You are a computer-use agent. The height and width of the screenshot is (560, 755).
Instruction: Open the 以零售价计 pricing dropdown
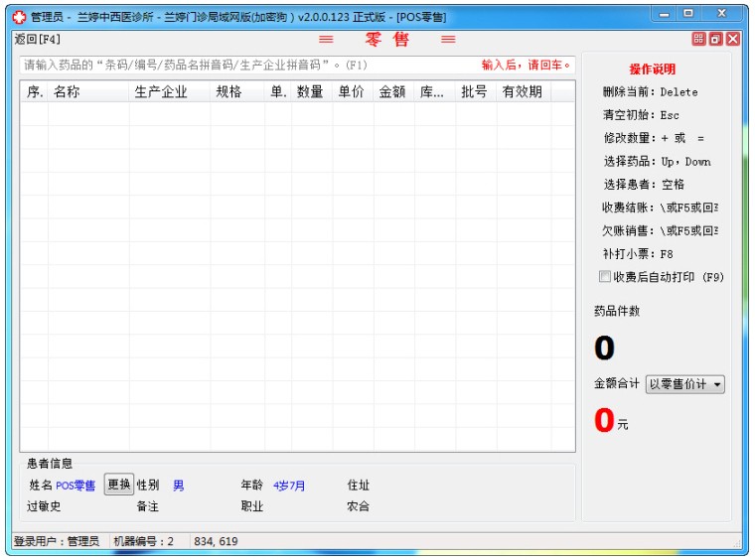[x=684, y=384]
